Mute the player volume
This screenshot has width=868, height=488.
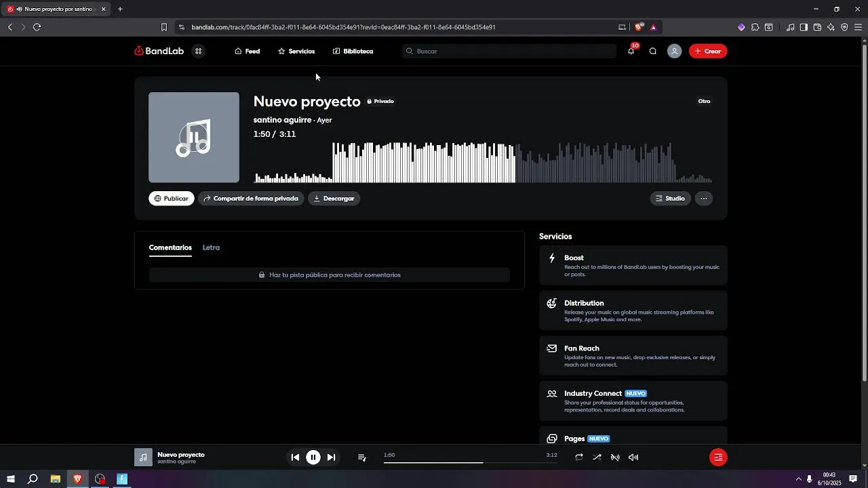click(633, 457)
